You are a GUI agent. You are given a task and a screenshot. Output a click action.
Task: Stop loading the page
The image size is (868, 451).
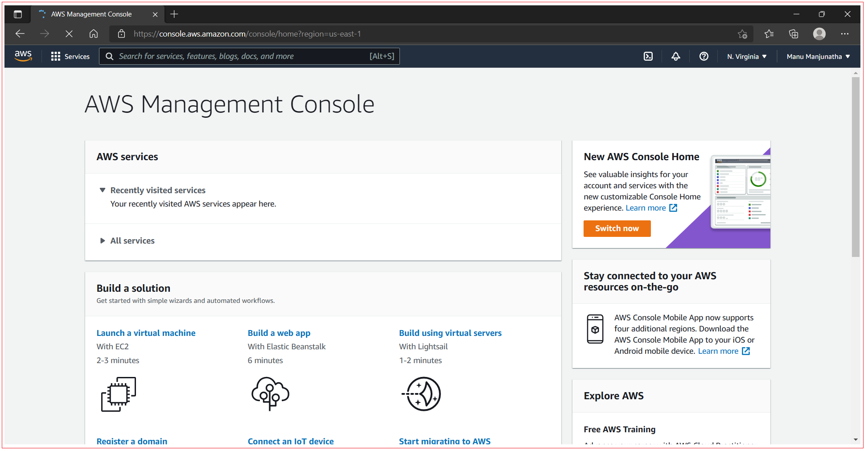tap(69, 33)
